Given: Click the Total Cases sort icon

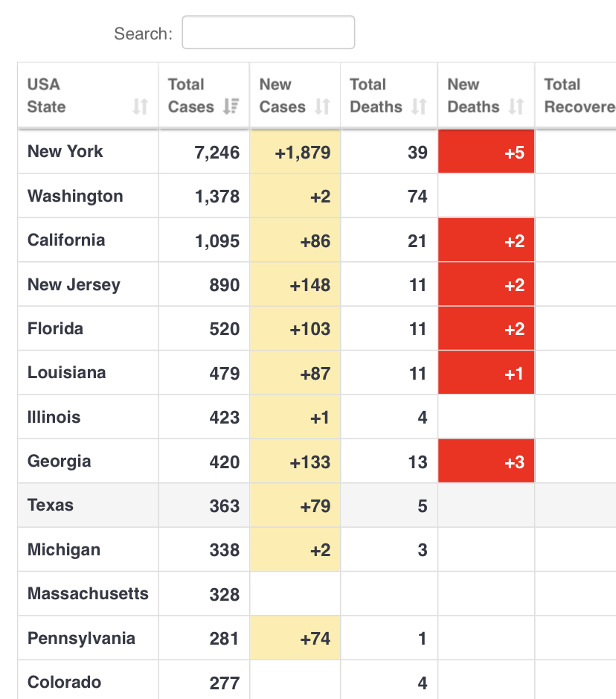Looking at the screenshot, I should 231,107.
